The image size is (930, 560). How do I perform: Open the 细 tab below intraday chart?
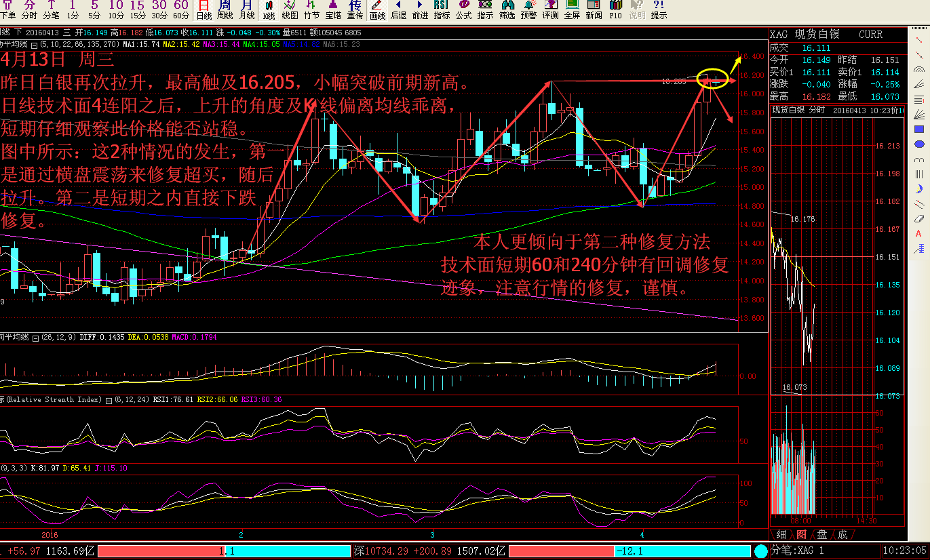coord(781,534)
